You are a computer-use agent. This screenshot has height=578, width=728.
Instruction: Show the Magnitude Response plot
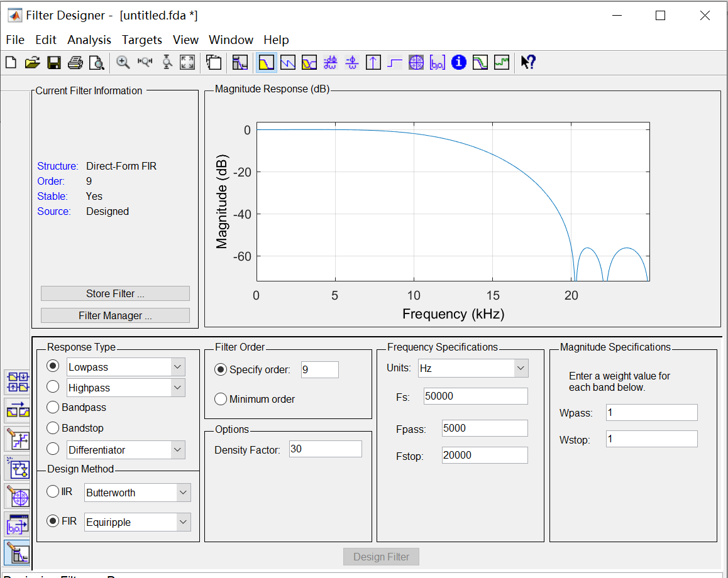(266, 62)
